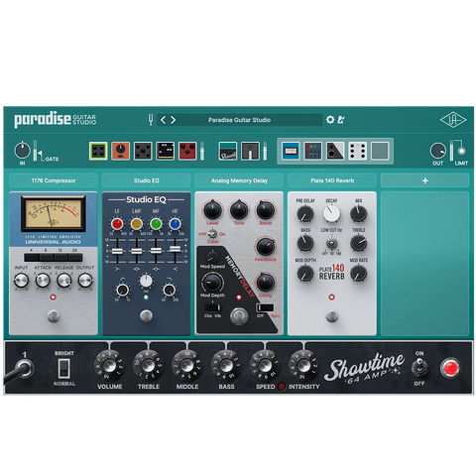Toggle the Cho/Vib switch on Memory Delay
The height and width of the screenshot is (476, 476).
tap(212, 307)
